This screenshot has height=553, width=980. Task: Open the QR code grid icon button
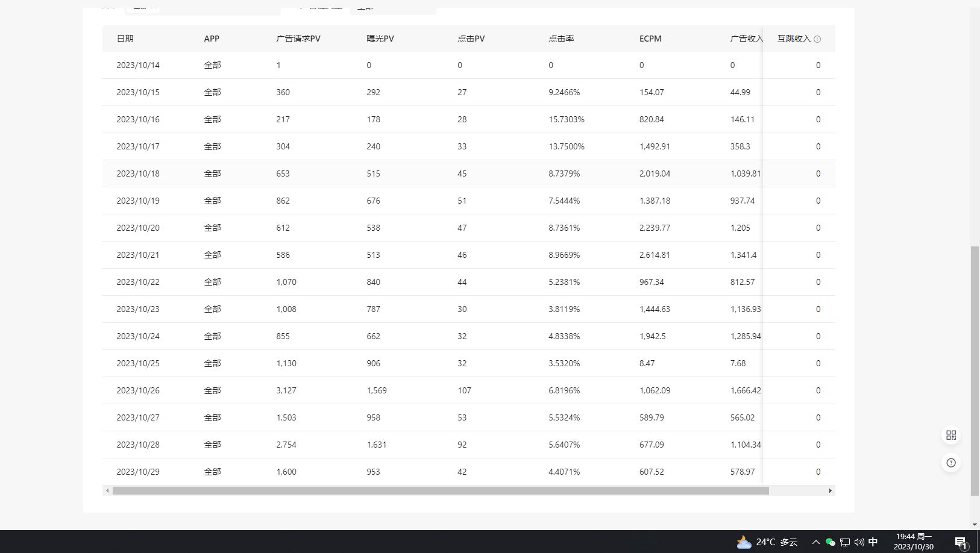pyautogui.click(x=951, y=435)
